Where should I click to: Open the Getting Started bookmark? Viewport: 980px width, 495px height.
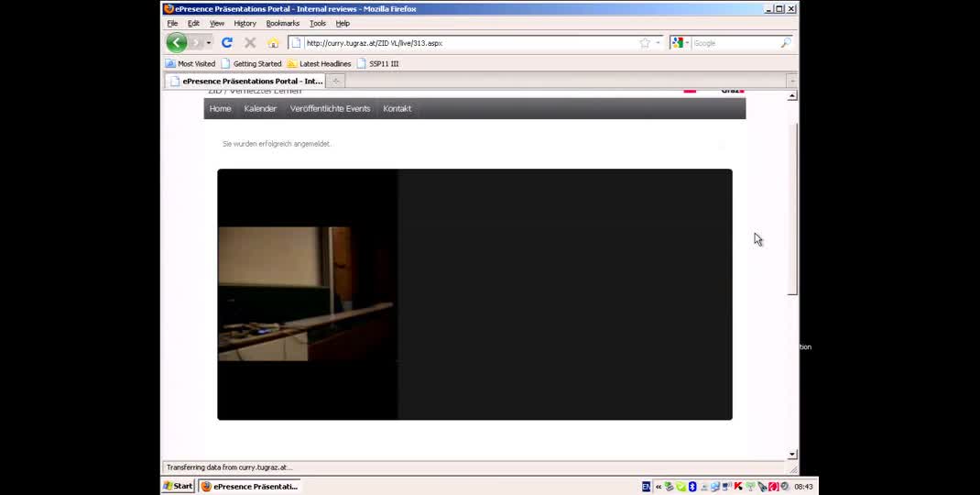(x=251, y=64)
